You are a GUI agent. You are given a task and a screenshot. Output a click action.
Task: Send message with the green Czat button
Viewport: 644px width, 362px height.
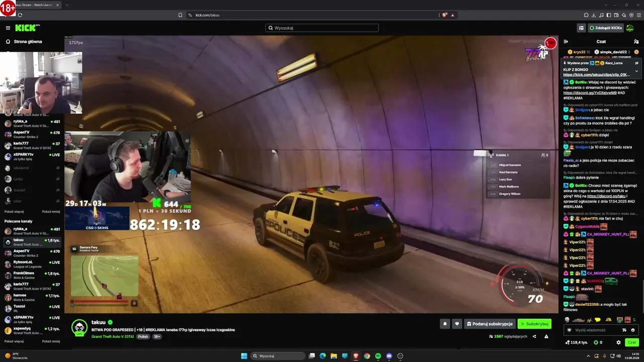[632, 342]
